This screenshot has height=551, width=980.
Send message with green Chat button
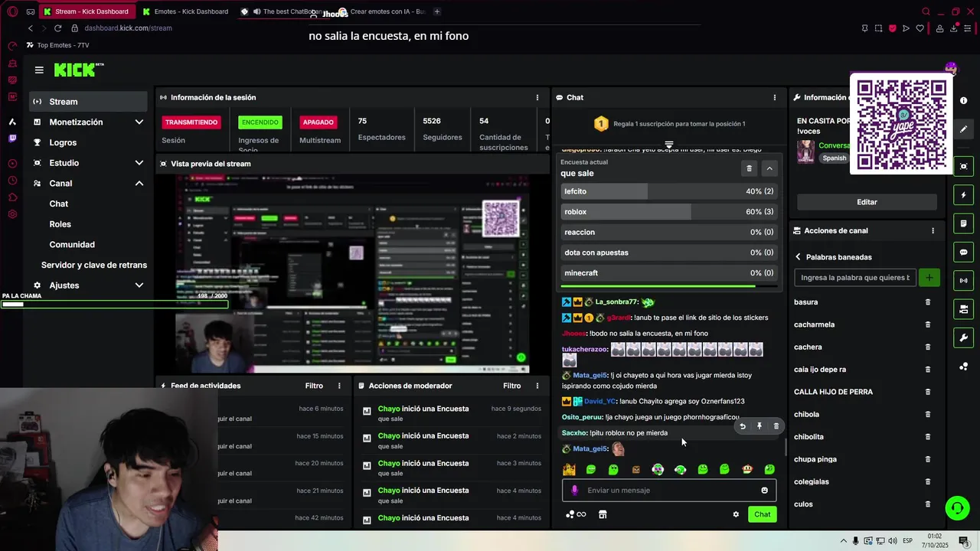762,514
